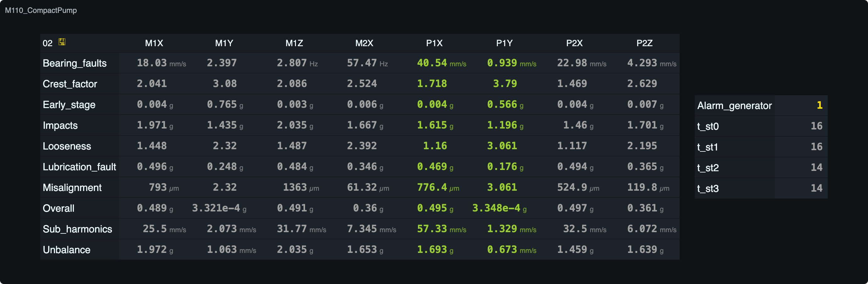
Task: Click the Early_stage row label
Action: pyautogui.click(x=69, y=105)
